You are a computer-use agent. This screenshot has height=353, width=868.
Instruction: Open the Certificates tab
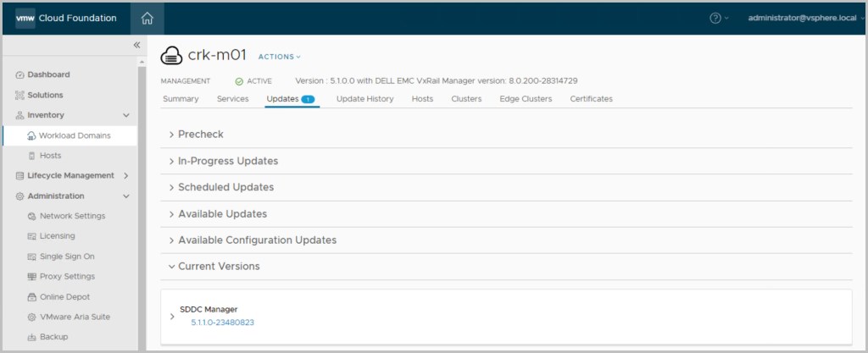coord(591,99)
